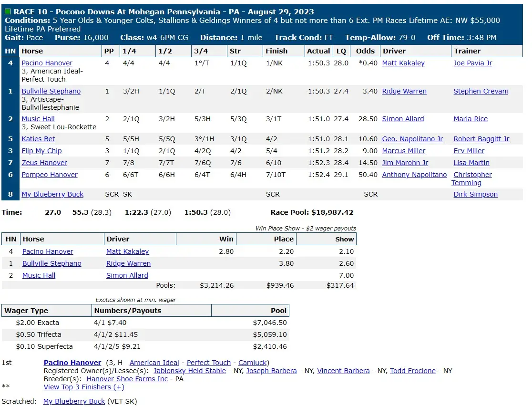Select the Win payout 2.80

coord(226,251)
